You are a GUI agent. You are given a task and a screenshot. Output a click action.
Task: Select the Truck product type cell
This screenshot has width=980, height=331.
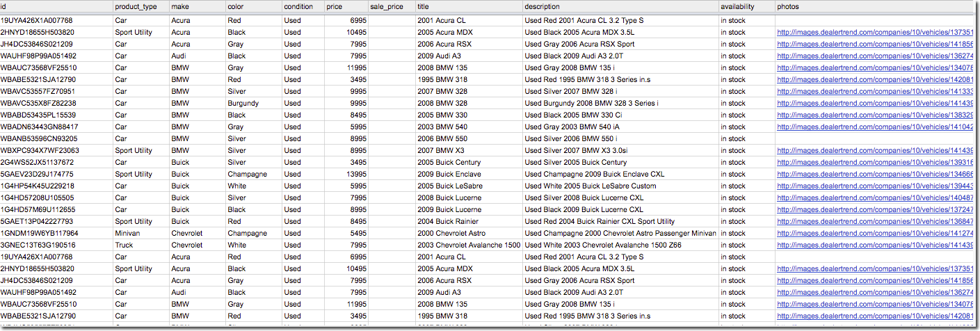pos(141,245)
